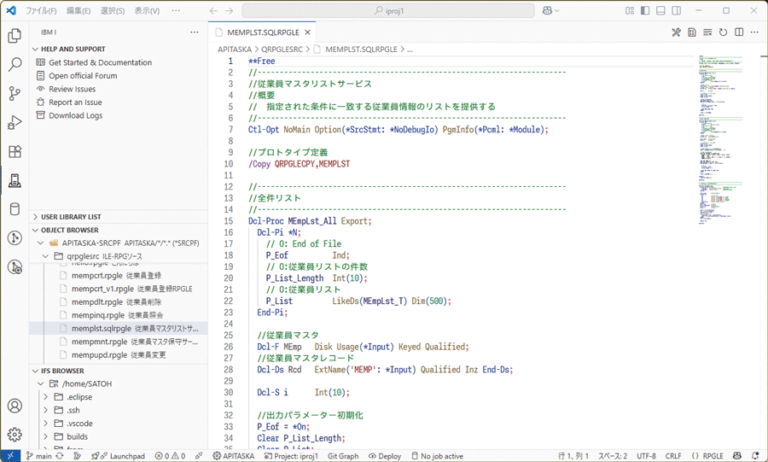This screenshot has width=768, height=462.
Task: Open notifications bell in status bar
Action: 755,456
